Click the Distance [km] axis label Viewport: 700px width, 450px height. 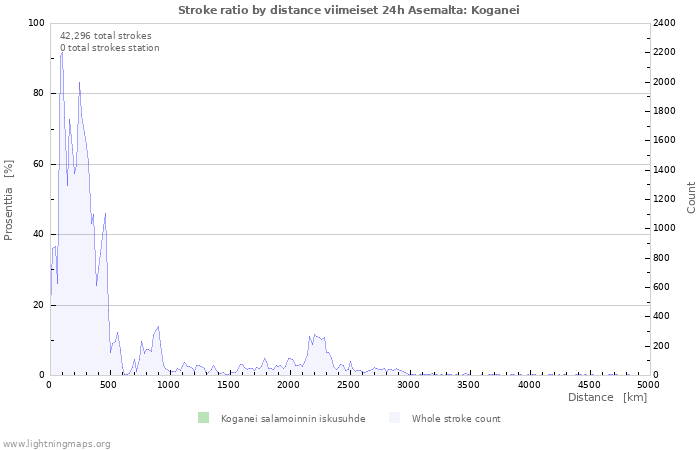click(607, 397)
